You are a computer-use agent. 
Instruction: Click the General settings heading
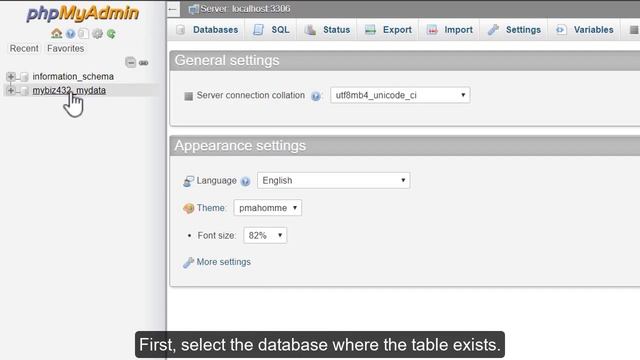click(227, 60)
